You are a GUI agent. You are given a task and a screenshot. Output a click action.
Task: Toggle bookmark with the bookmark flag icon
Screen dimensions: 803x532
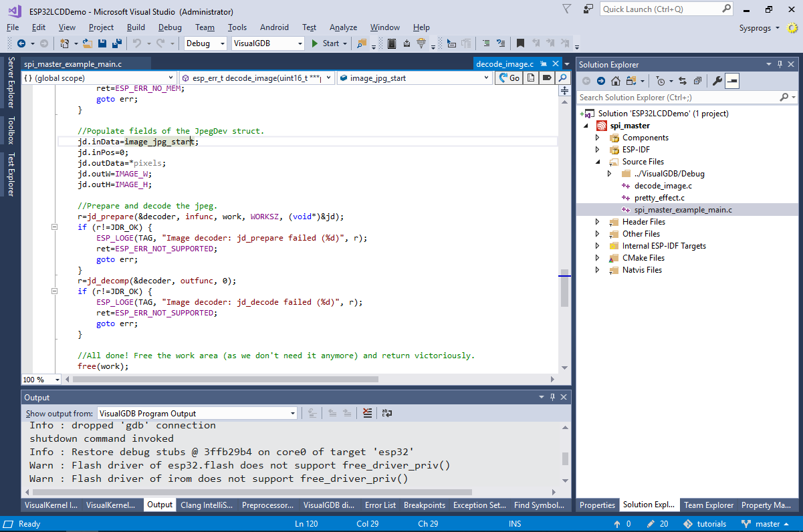[520, 43]
